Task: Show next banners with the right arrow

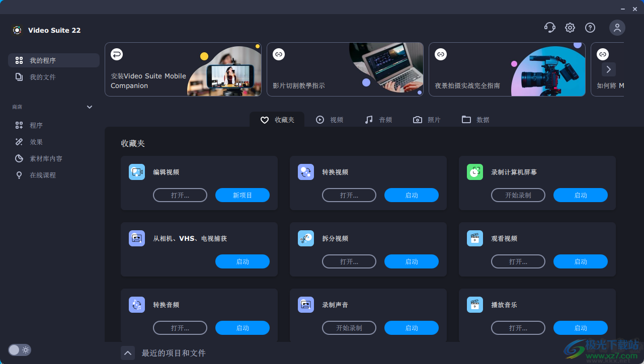Action: (x=608, y=69)
